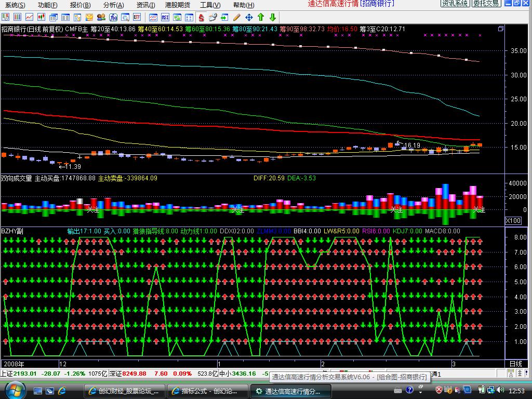Click the 资讯系统 button
This screenshot has width=532, height=399.
coord(455,4)
